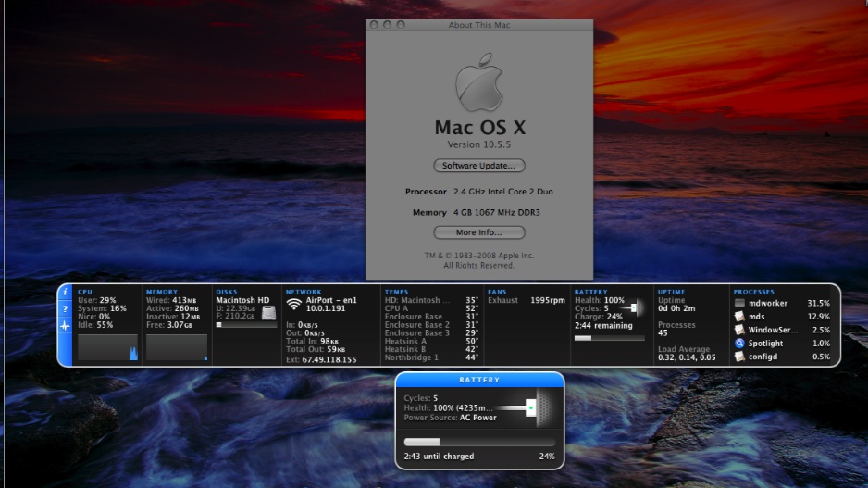Click the PROCESSES section header
Image resolution: width=868 pixels, height=488 pixels.
click(x=754, y=292)
